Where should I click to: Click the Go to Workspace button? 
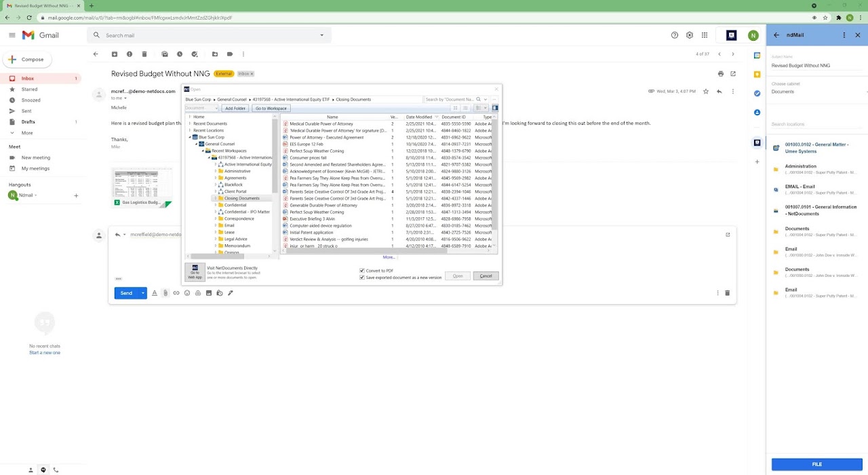tap(271, 109)
